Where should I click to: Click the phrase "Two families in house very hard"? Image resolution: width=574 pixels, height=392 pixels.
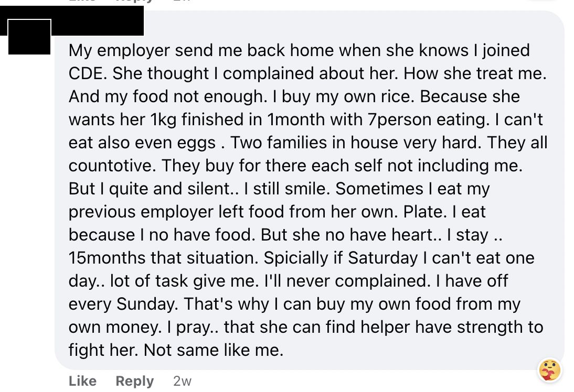click(355, 143)
